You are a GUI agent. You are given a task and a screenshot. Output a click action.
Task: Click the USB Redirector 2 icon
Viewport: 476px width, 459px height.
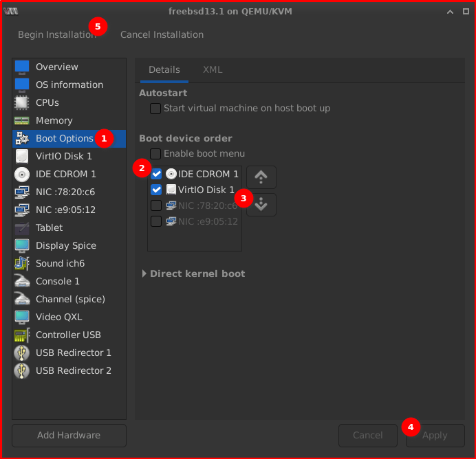[22, 371]
